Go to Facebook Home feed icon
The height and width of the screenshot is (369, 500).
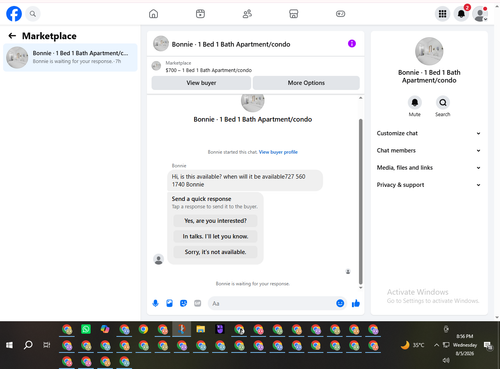pos(153,14)
